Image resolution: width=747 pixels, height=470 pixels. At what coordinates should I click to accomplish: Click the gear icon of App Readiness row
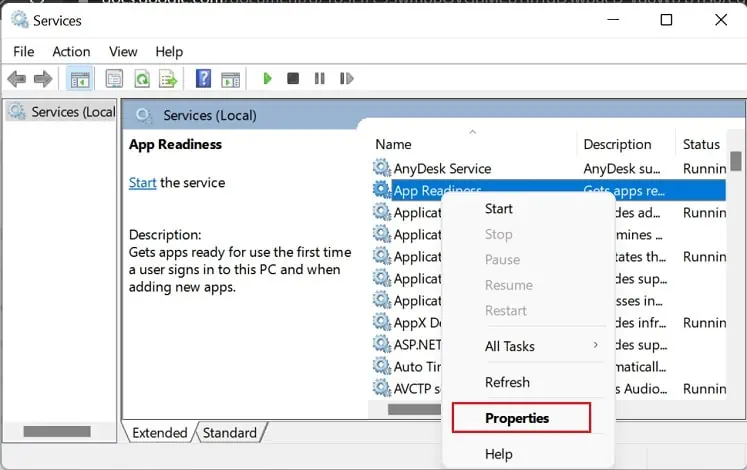click(x=382, y=190)
